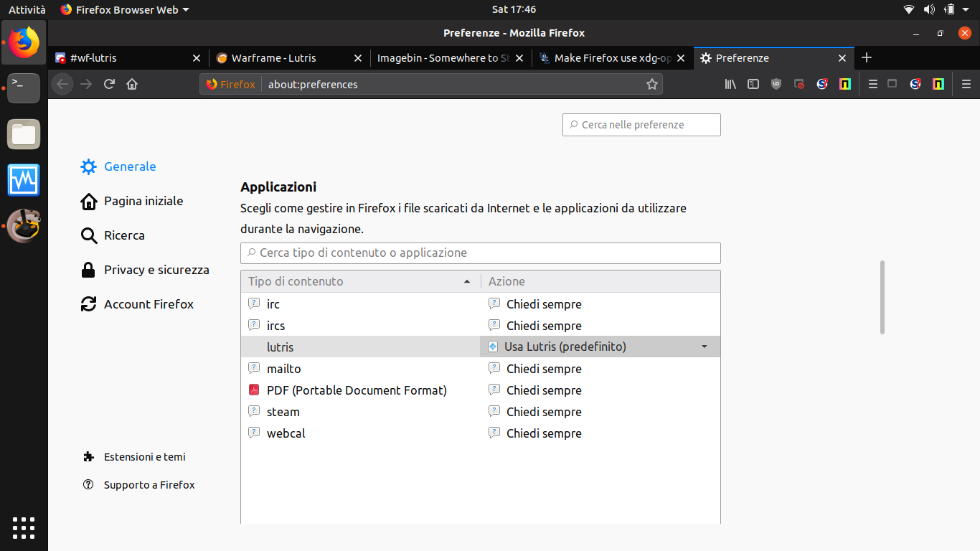Click the forward navigation arrow

click(86, 84)
